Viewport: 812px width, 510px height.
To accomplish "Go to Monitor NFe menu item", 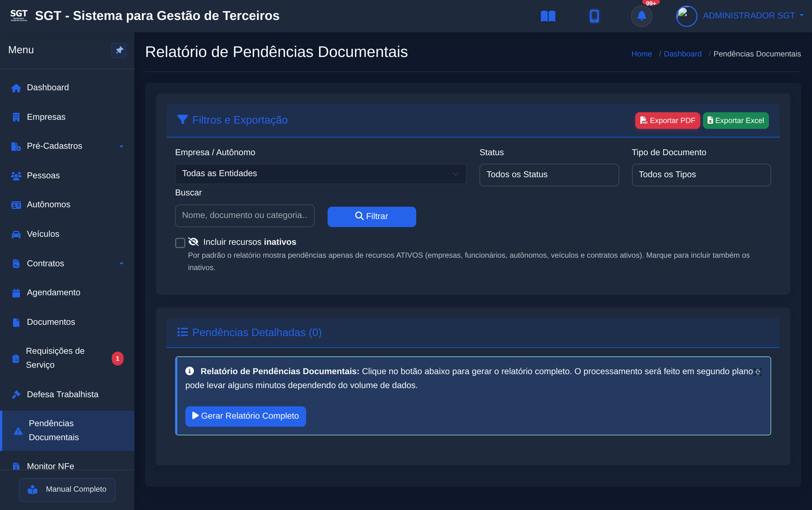I will pyautogui.click(x=67, y=465).
